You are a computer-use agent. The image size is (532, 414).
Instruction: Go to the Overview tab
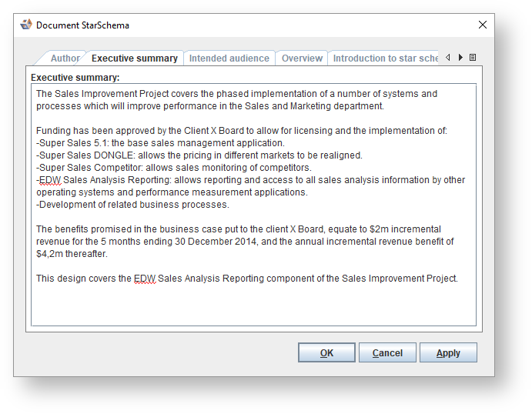[x=302, y=58]
